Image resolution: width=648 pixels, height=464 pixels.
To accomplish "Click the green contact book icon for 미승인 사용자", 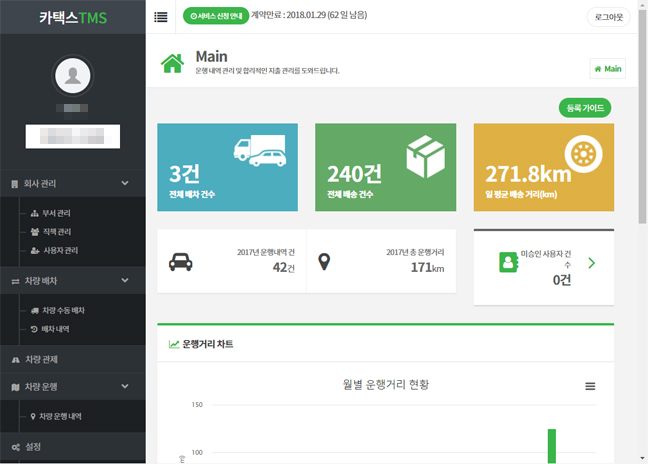I will 508,262.
